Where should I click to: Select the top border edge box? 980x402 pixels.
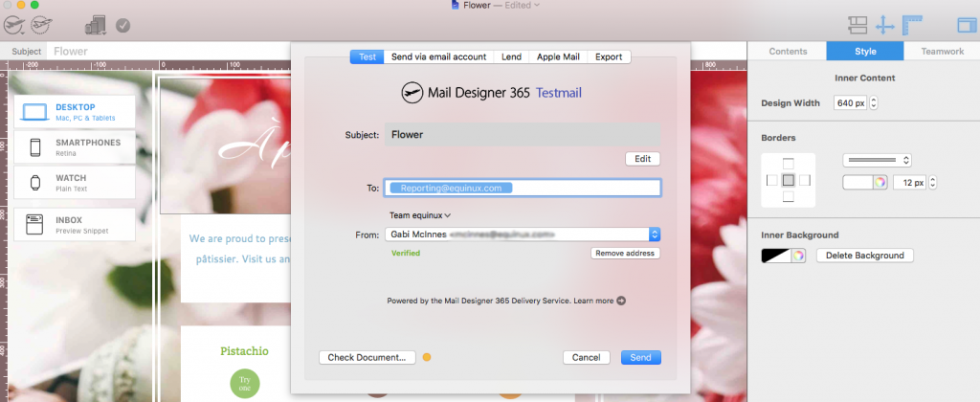[x=789, y=164]
